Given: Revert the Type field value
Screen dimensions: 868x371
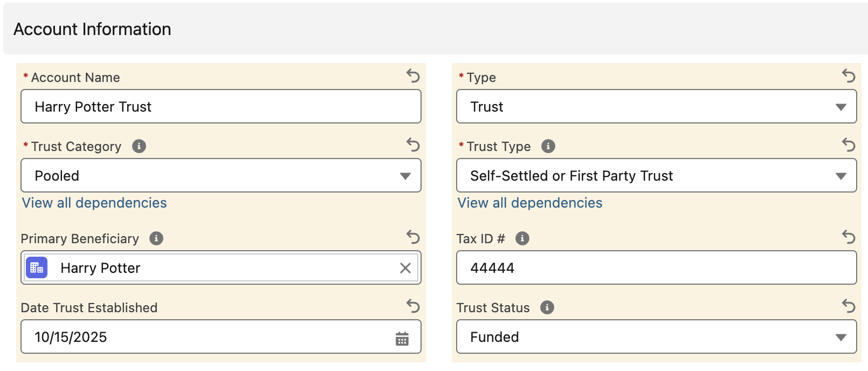Looking at the screenshot, I should (849, 76).
